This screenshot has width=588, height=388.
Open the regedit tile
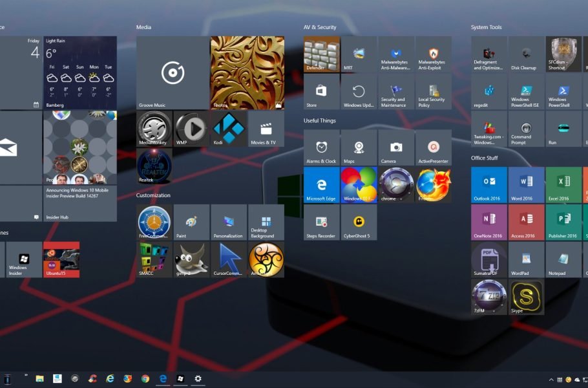[489, 92]
